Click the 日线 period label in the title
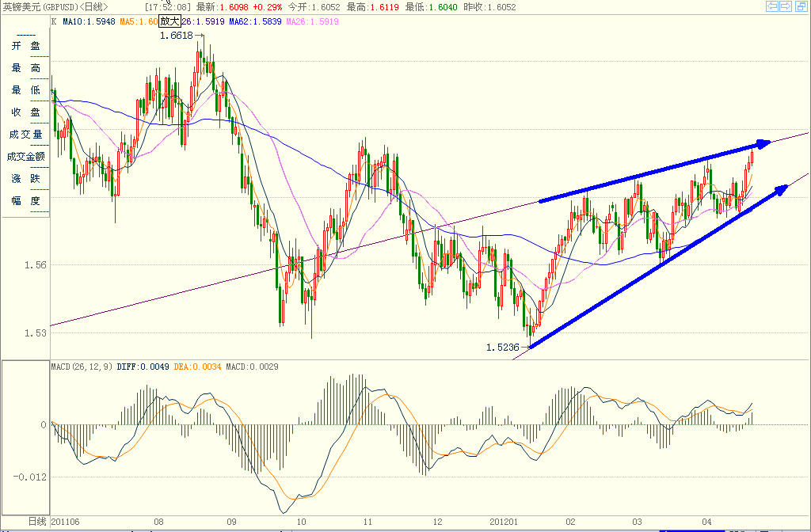 tap(94, 6)
